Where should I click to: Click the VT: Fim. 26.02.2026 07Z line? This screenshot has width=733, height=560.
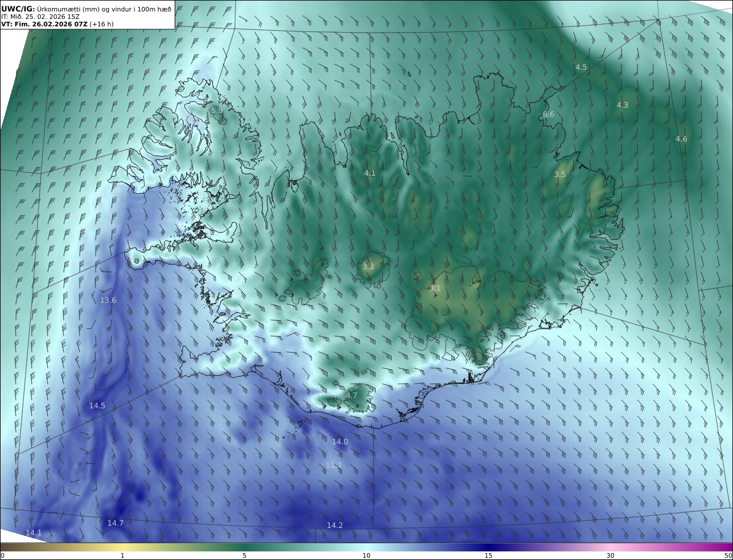pyautogui.click(x=57, y=24)
